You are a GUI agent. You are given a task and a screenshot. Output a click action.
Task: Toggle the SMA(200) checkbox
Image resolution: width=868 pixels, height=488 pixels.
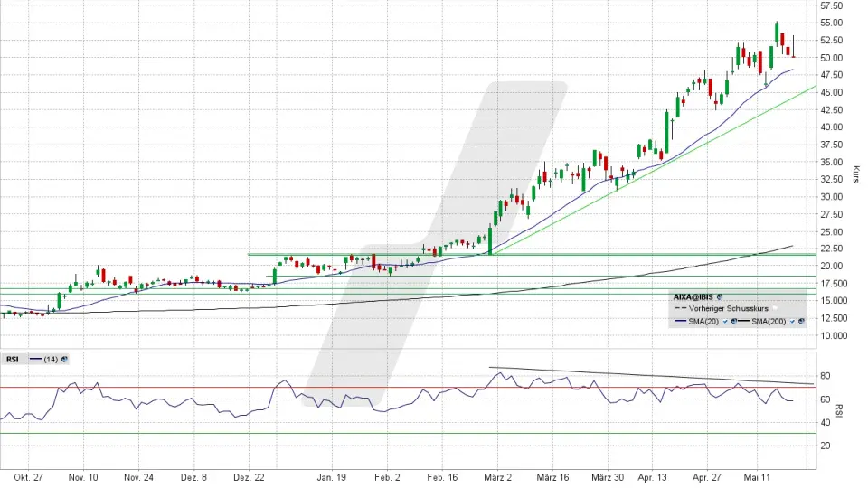tap(792, 321)
